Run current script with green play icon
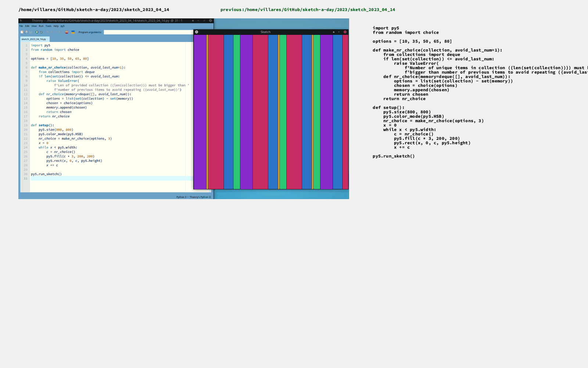 [x=37, y=32]
